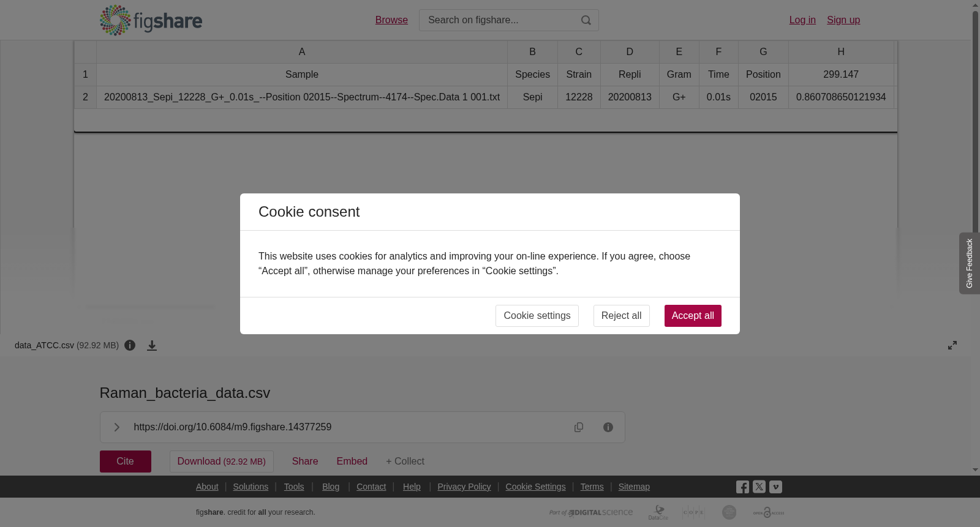
Task: Toggle fullscreen preview with the expand icon
Action: [x=952, y=345]
